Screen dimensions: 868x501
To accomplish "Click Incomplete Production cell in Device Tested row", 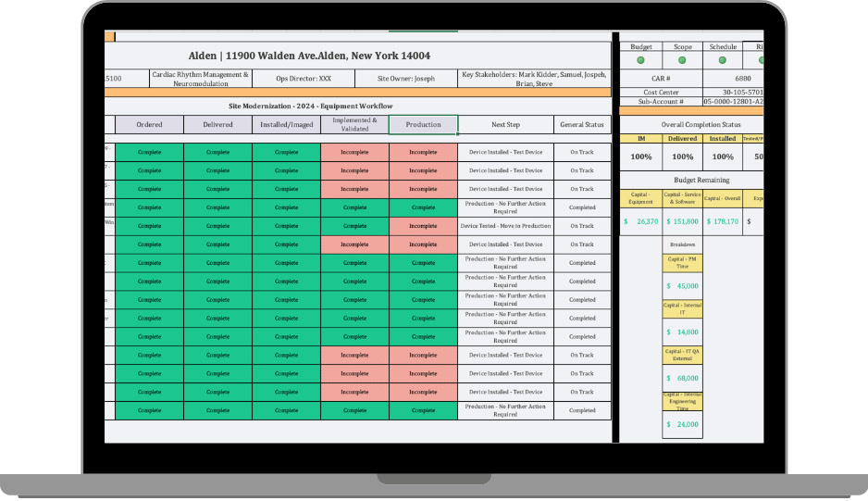I will point(424,226).
